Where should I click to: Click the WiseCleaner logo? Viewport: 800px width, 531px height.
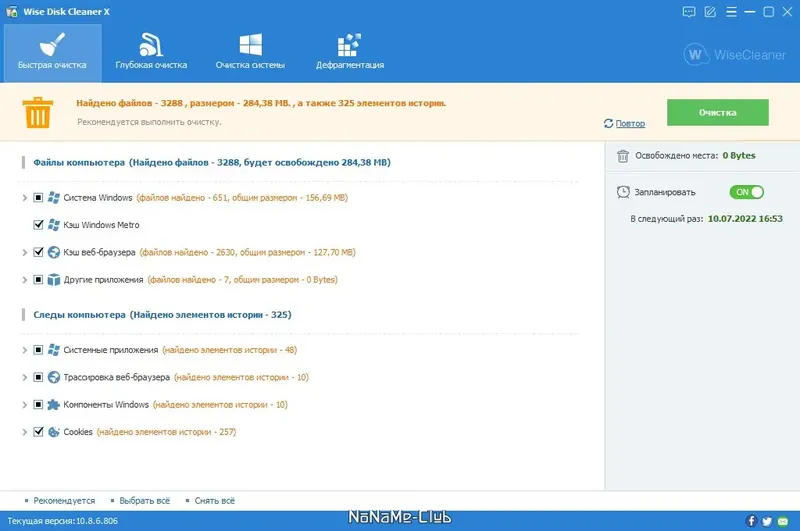[735, 55]
